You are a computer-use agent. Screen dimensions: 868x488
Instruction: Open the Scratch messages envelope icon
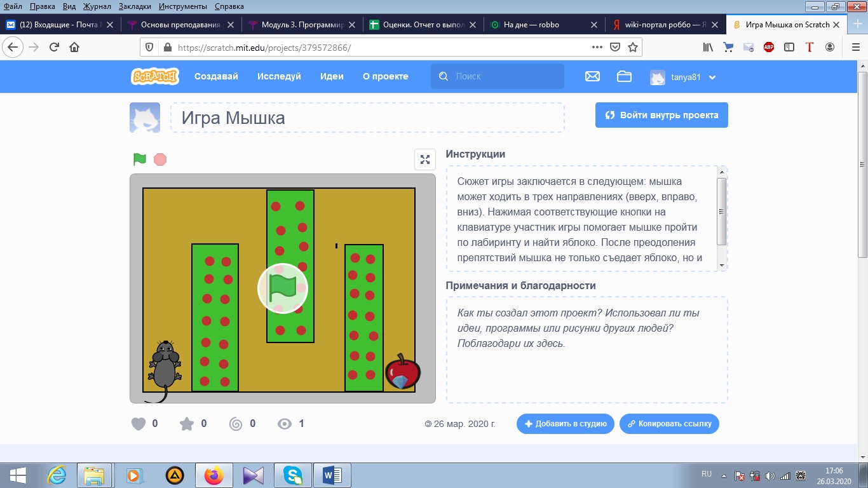pyautogui.click(x=592, y=76)
